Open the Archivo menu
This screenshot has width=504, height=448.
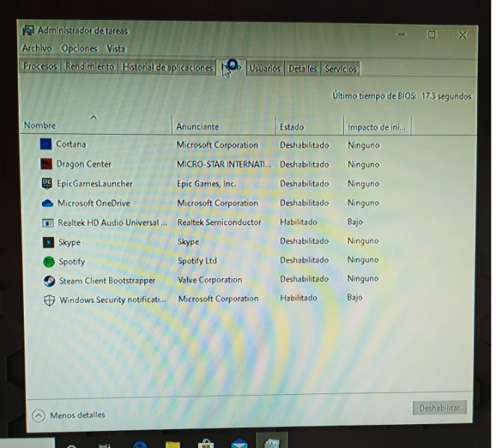37,48
